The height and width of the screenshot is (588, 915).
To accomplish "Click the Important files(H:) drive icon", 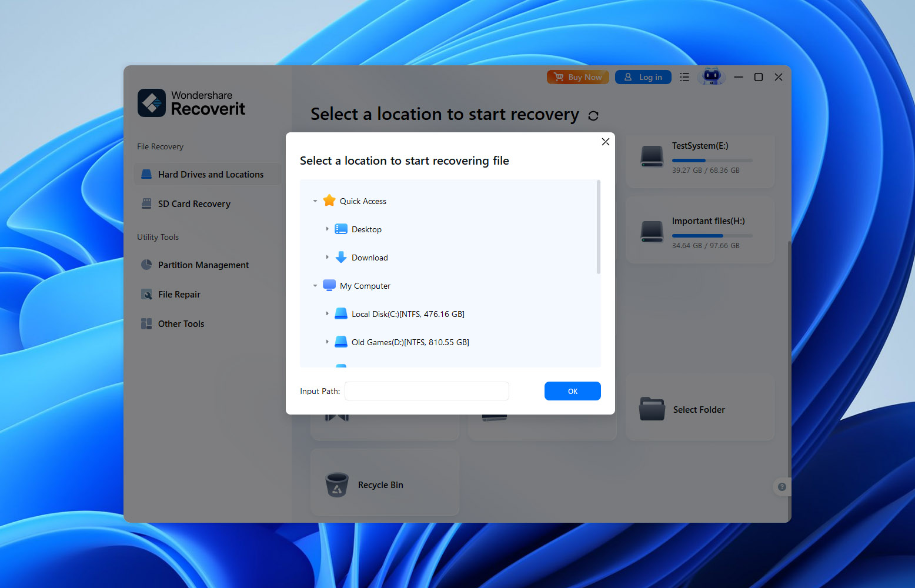I will (x=652, y=232).
